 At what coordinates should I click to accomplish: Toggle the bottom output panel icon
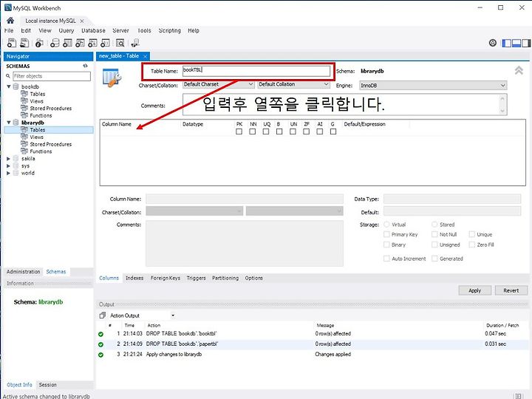tap(516, 43)
